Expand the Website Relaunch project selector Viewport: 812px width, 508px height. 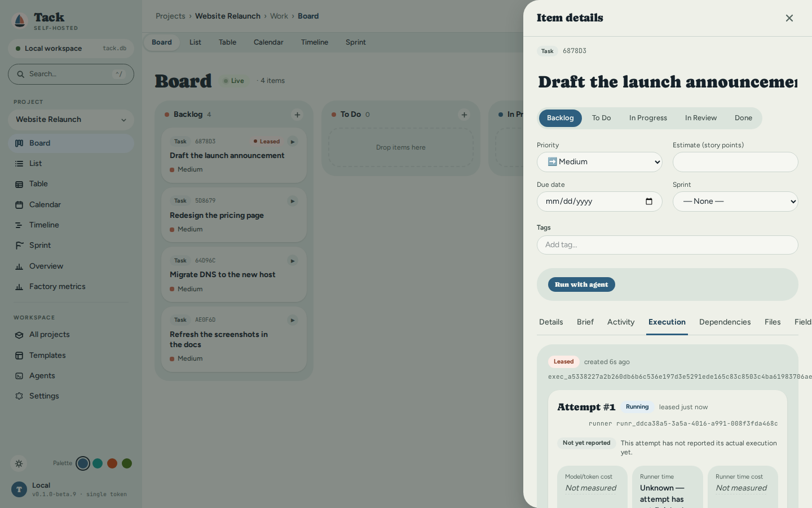click(71, 120)
